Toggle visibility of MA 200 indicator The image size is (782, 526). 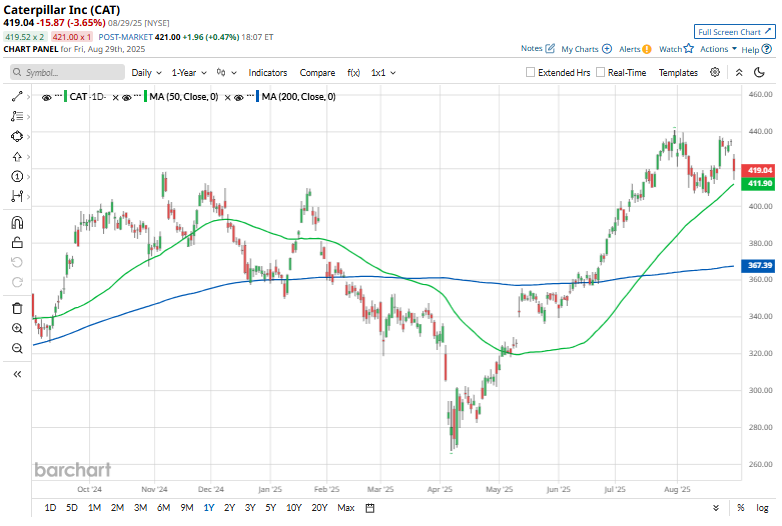[238, 98]
